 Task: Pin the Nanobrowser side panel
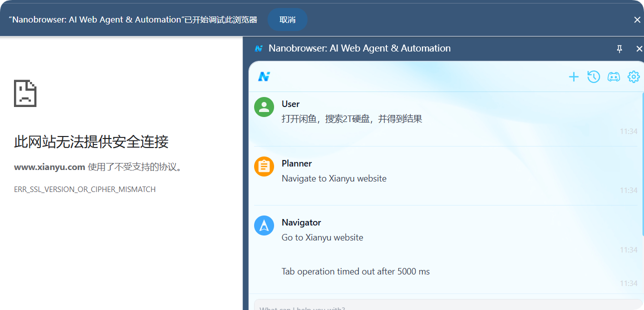click(x=620, y=48)
